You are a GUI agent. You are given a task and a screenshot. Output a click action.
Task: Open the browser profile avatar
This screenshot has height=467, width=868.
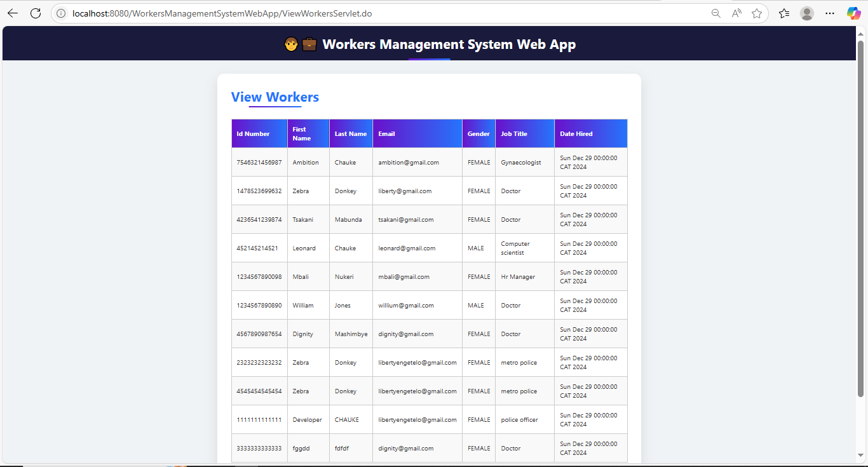(807, 13)
